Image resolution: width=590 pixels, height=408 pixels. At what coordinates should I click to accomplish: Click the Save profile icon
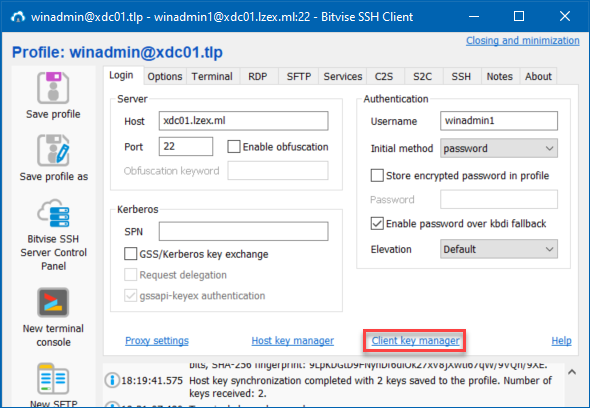[53, 88]
